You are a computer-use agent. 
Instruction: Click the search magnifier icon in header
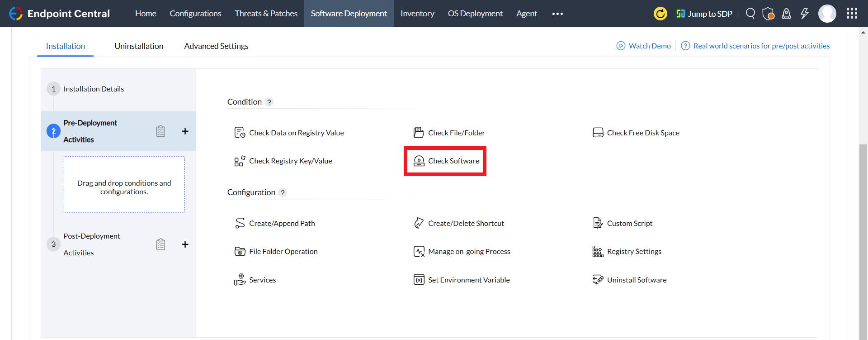point(750,14)
